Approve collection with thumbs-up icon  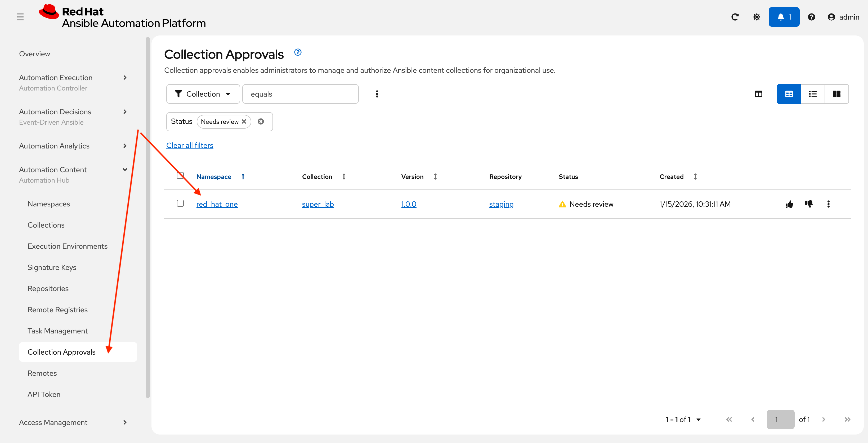click(789, 204)
